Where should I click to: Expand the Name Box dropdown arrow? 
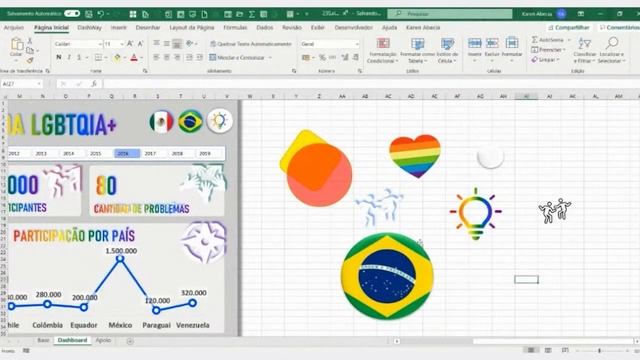click(x=39, y=84)
